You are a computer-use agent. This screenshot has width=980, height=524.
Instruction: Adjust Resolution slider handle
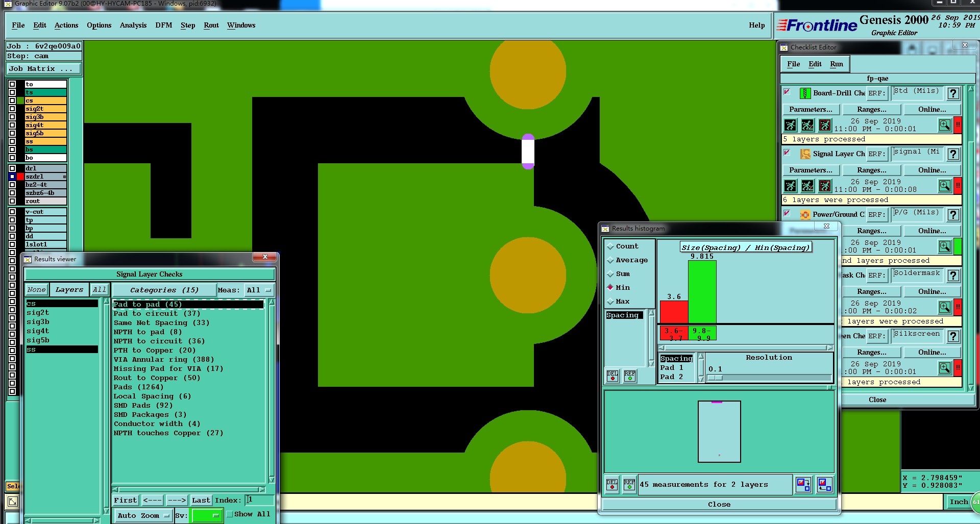tap(715, 378)
